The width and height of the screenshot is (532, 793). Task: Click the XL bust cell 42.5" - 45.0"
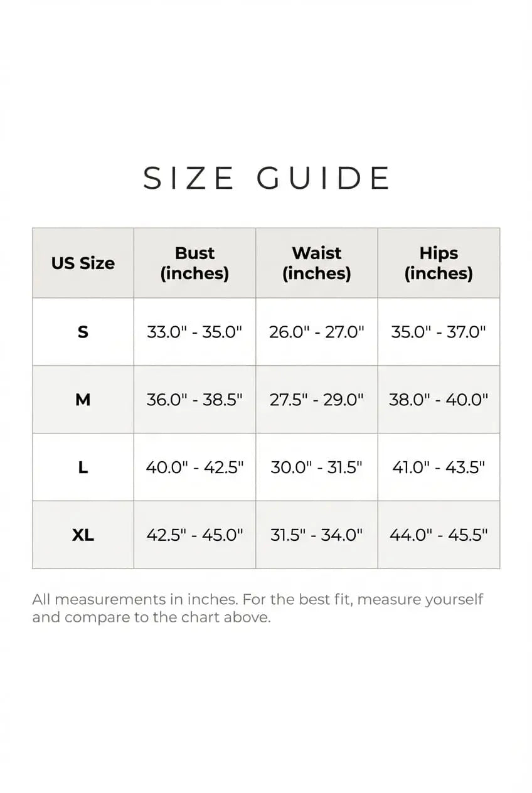[x=194, y=535]
